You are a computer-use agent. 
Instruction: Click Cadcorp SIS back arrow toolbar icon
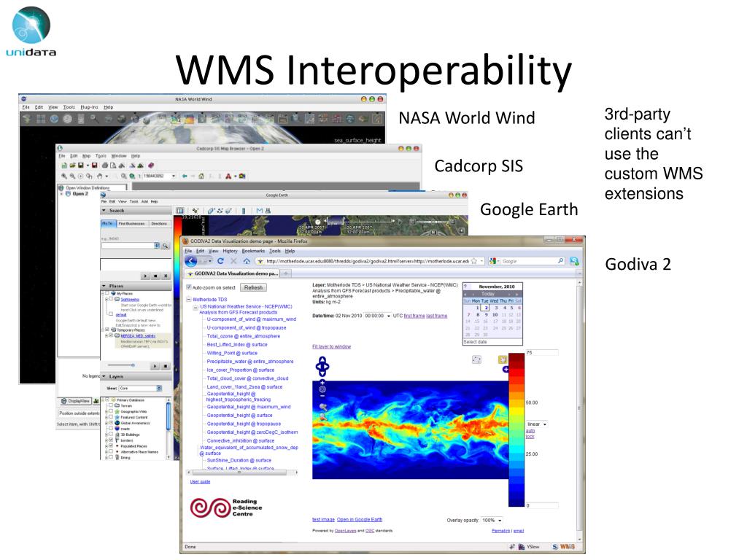point(185,176)
